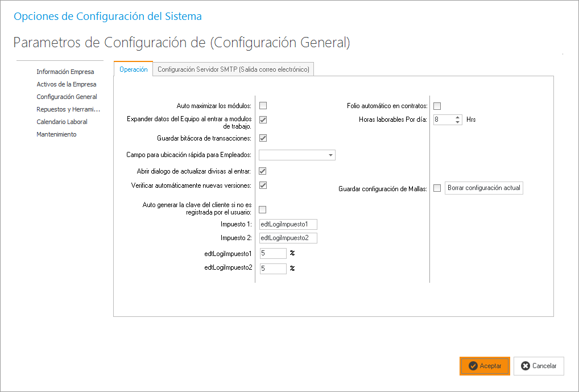This screenshot has height=392, width=579.
Task: Click the Cancelar X icon
Action: [x=525, y=366]
